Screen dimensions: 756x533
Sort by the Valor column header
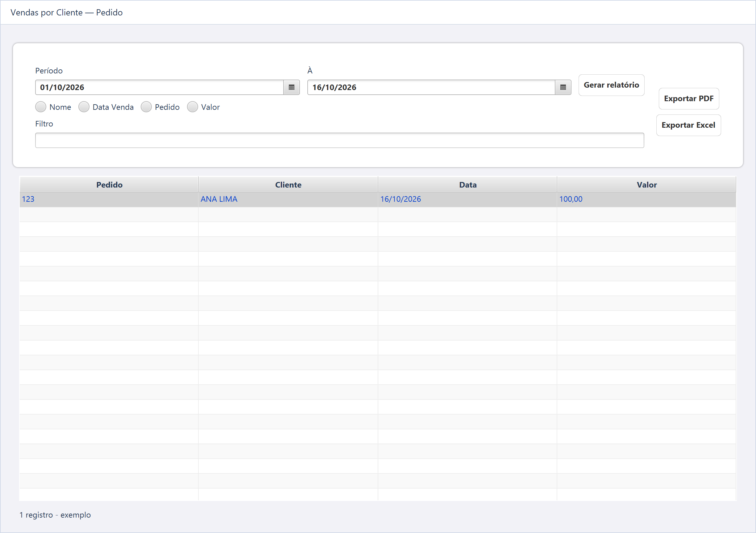pos(646,185)
